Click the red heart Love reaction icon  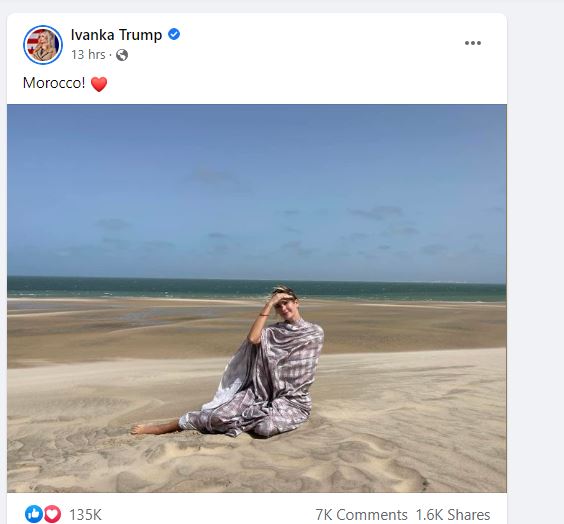53,514
